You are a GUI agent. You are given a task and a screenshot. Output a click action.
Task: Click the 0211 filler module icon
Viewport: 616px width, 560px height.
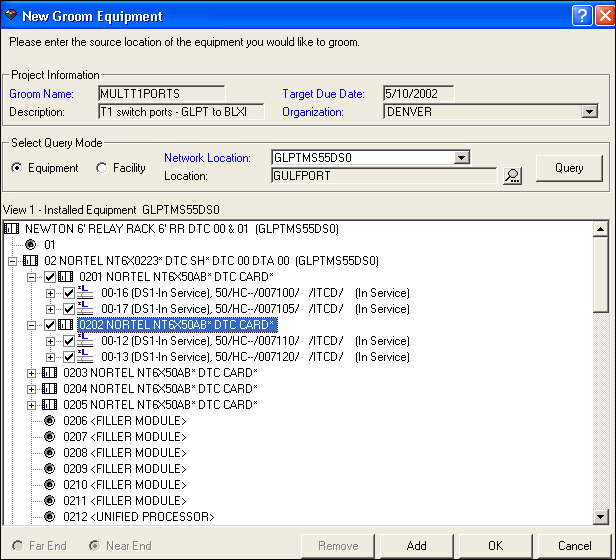pyautogui.click(x=50, y=501)
